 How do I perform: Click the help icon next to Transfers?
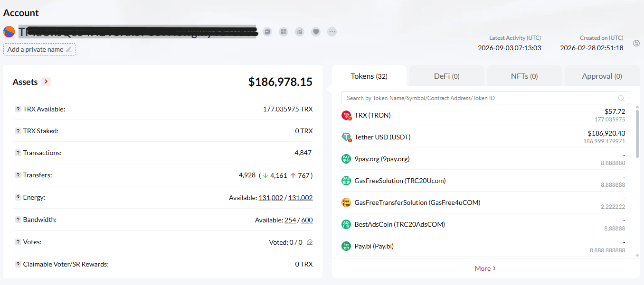coord(18,175)
